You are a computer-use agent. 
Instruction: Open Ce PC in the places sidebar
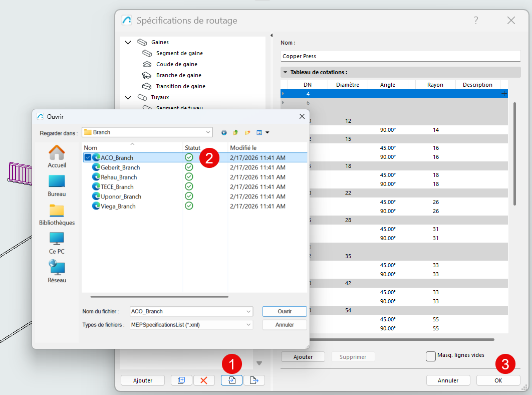tap(57, 243)
